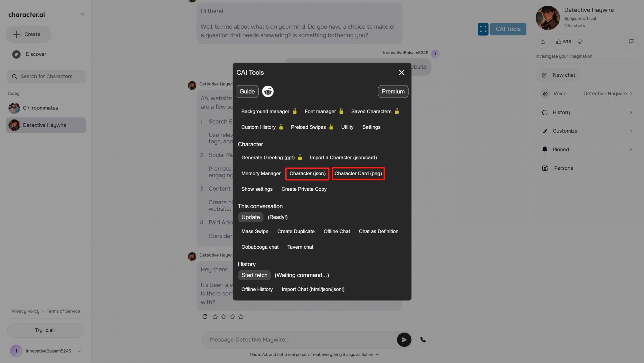The height and width of the screenshot is (363, 644).
Task: Click lock icon beside Font manager
Action: pyautogui.click(x=341, y=111)
